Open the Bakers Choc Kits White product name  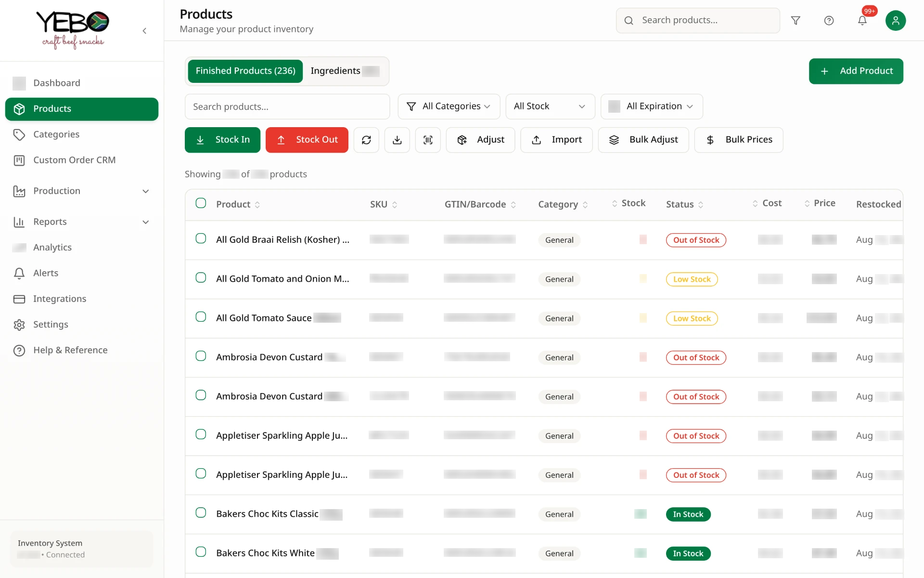point(265,553)
